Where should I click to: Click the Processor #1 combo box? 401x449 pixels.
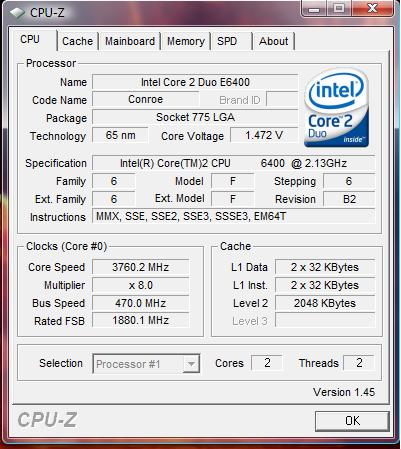pos(146,364)
